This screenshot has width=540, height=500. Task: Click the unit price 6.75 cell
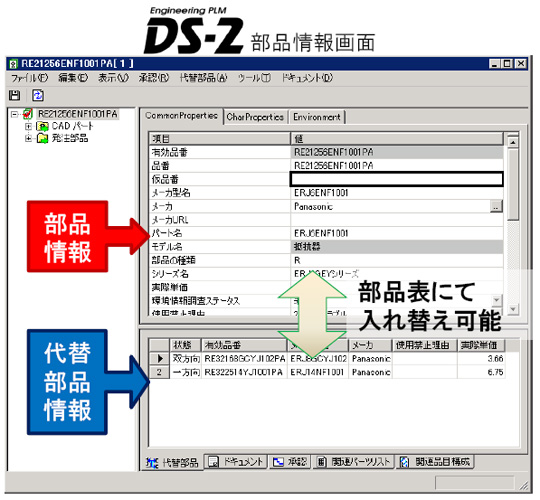(x=481, y=372)
